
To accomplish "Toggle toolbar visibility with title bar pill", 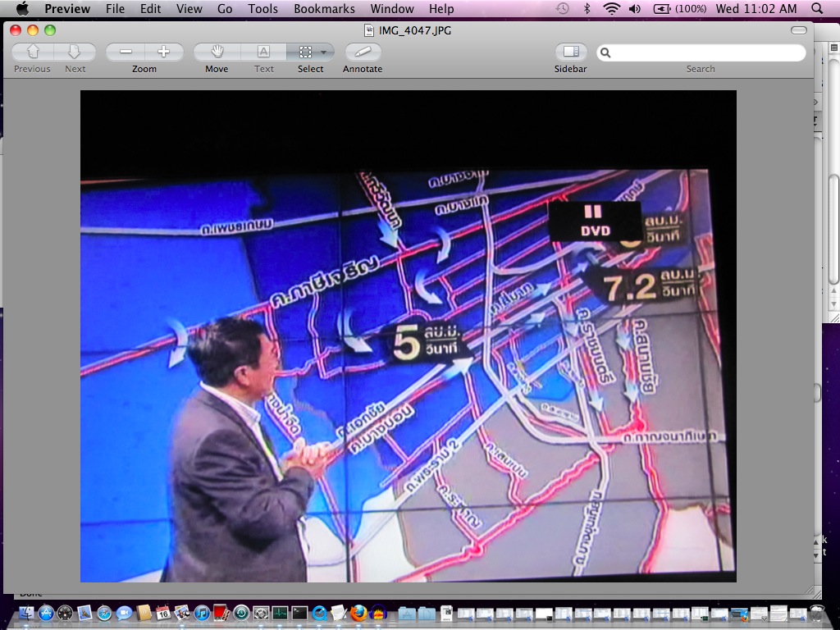I will pyautogui.click(x=798, y=30).
